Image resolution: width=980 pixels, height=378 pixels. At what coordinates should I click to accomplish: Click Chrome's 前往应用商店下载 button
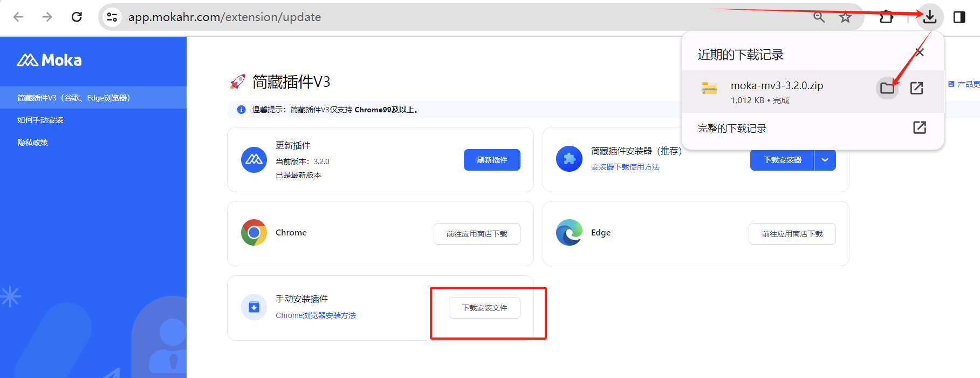[477, 234]
